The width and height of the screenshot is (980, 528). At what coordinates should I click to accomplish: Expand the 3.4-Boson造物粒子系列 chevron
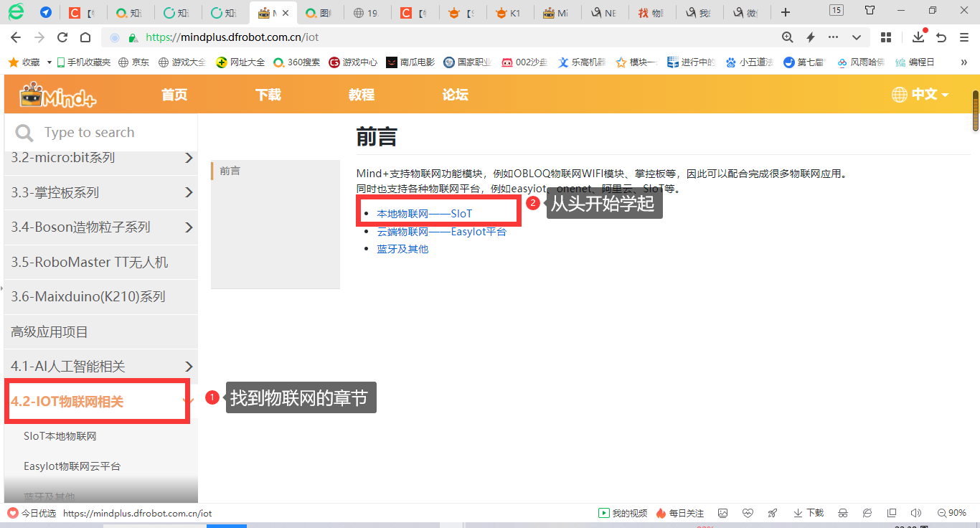(189, 227)
